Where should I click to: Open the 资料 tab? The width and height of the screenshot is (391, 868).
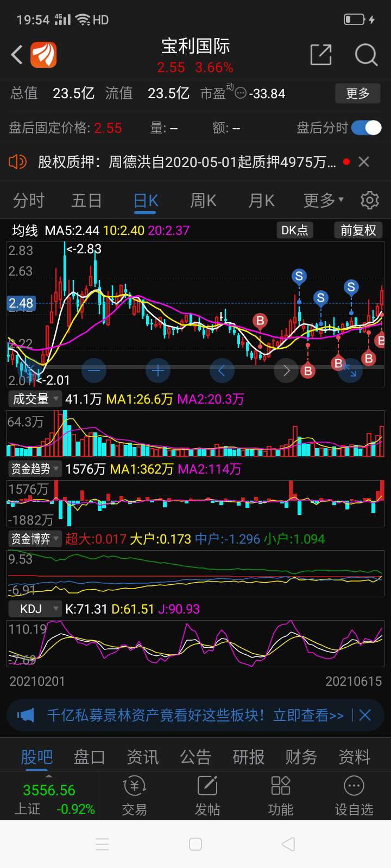point(355,756)
